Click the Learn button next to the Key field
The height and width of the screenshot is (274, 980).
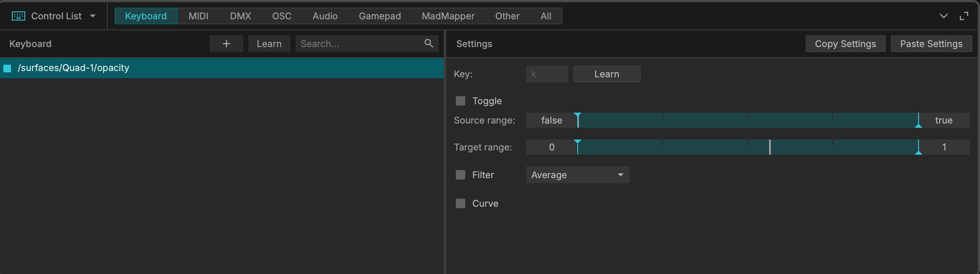[607, 74]
